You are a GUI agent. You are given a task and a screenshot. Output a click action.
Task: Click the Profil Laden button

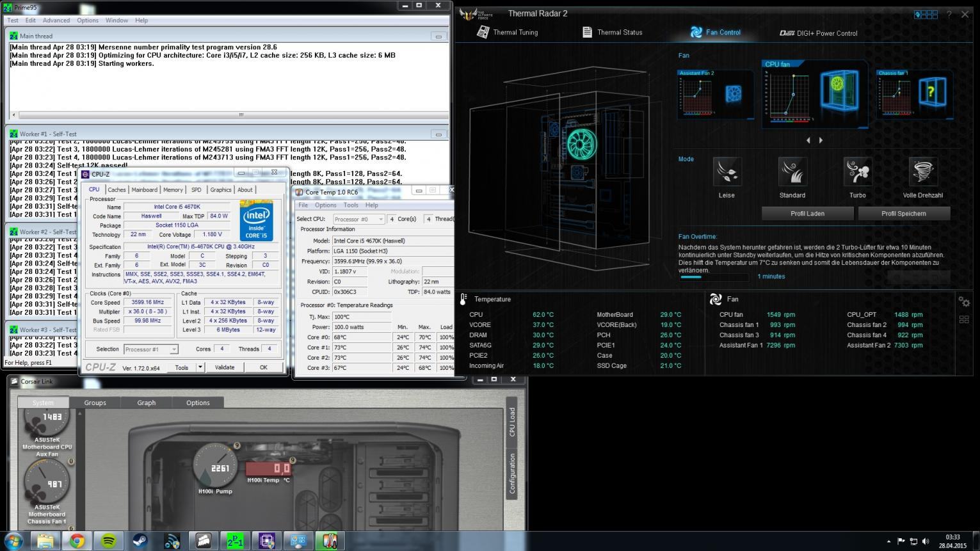807,214
